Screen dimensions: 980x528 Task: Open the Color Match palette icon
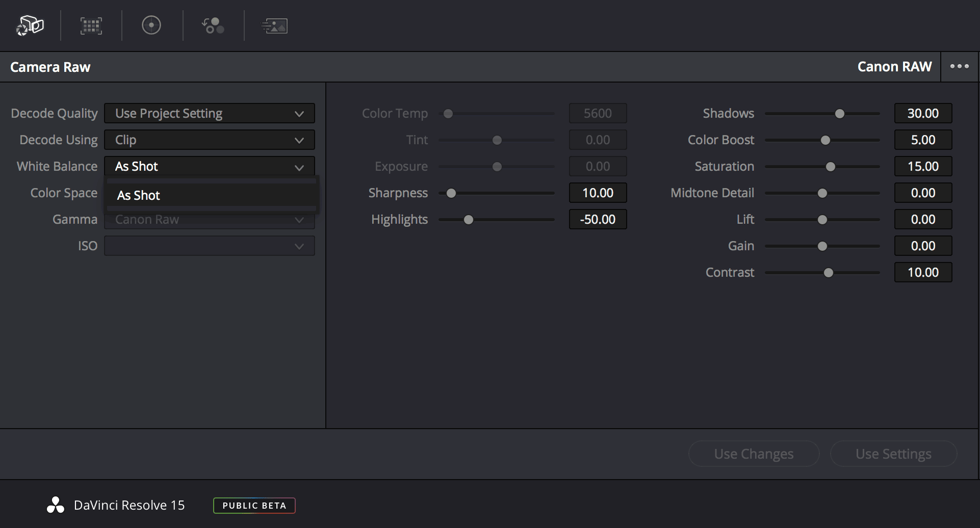pyautogui.click(x=91, y=25)
